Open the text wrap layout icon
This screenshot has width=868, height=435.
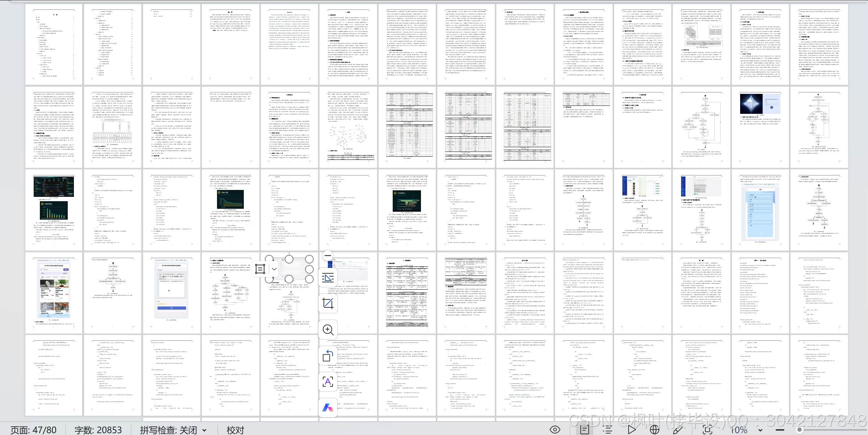click(328, 278)
